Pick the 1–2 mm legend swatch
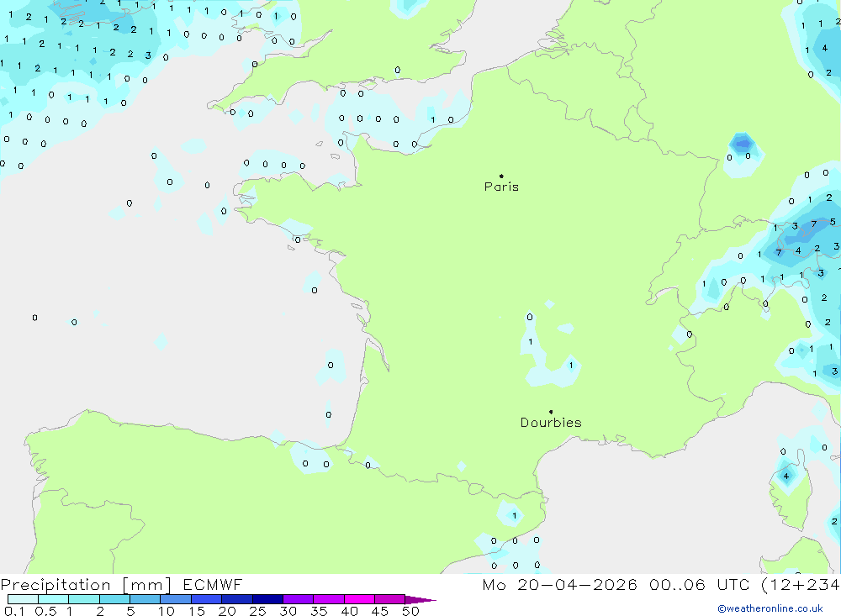841x616 pixels. pos(83,599)
